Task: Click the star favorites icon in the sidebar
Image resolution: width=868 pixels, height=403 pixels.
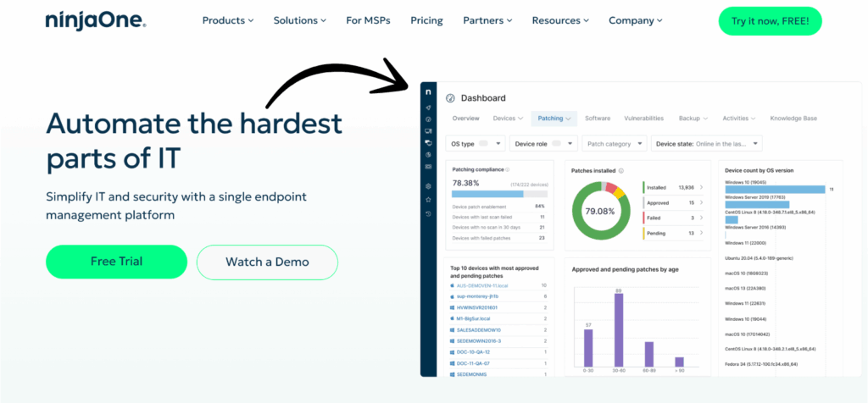Action: tap(429, 200)
